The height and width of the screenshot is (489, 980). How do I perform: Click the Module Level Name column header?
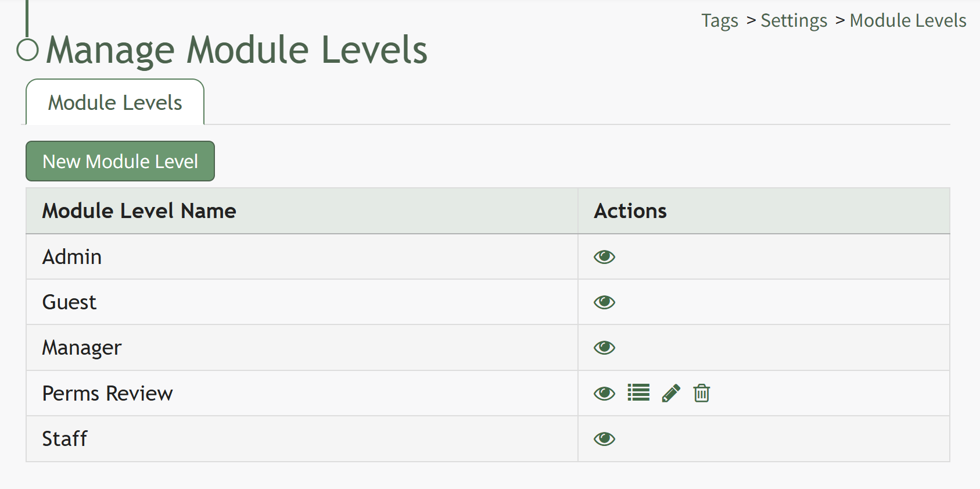coord(139,210)
